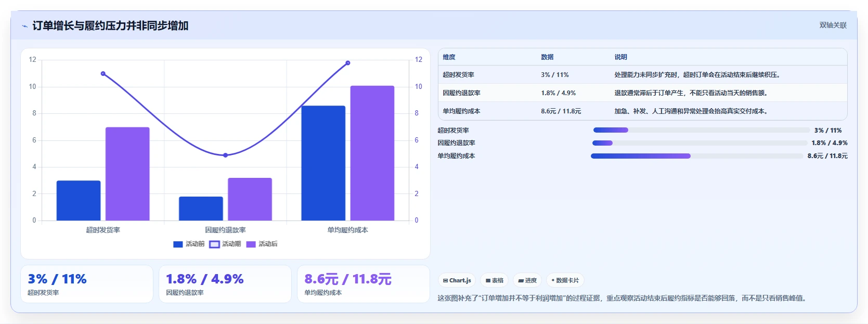
Task: Click the trend icon beside the title
Action: pyautogui.click(x=24, y=26)
